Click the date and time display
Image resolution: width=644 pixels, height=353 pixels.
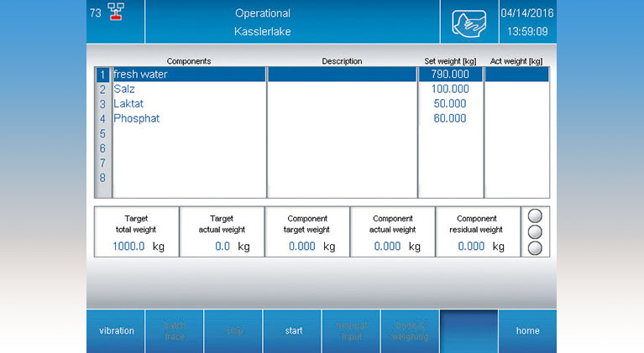pyautogui.click(x=527, y=22)
